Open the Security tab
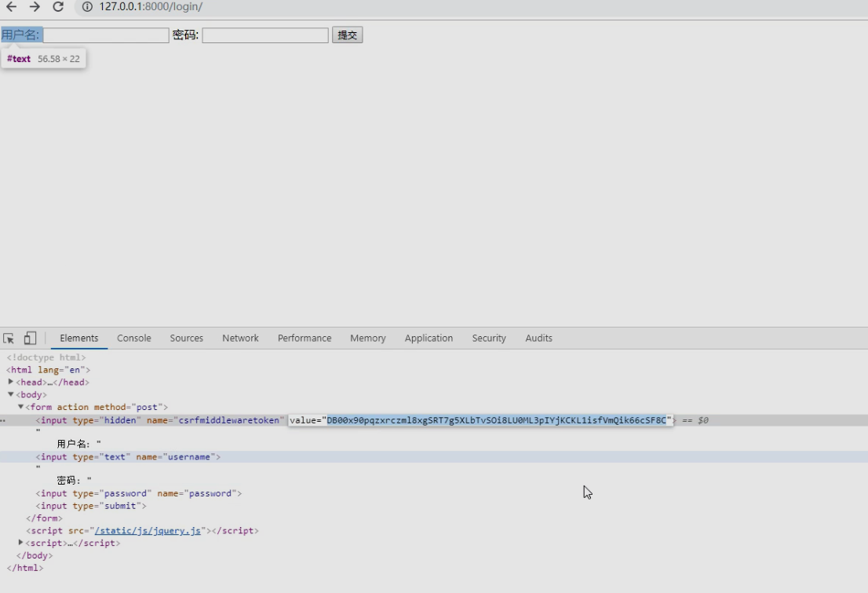868x593 pixels. pyautogui.click(x=489, y=338)
